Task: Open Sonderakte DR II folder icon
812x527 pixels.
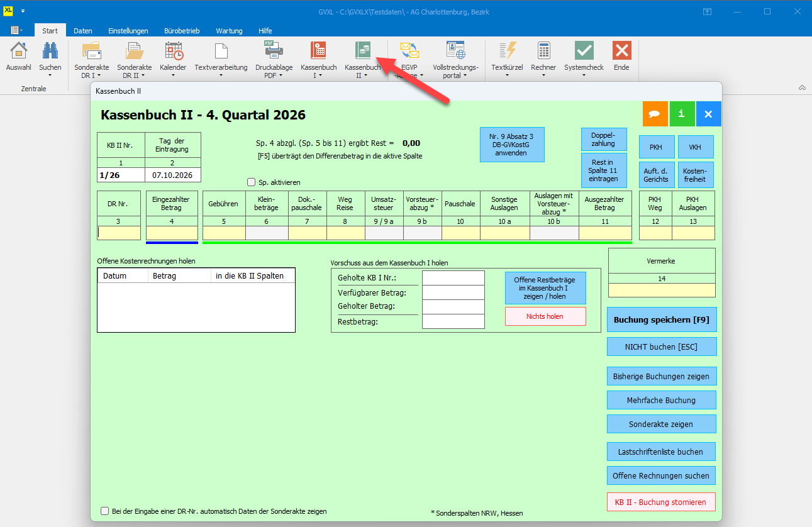Action: point(135,51)
